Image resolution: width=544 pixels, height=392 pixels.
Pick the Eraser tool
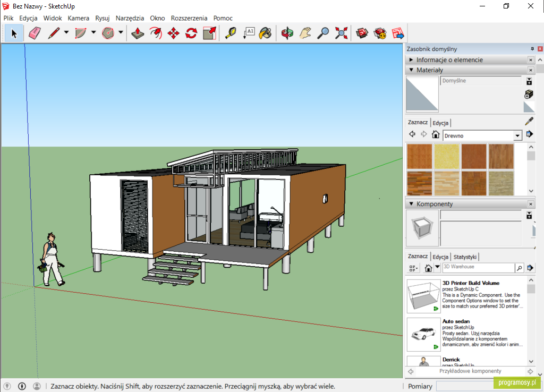(x=35, y=33)
